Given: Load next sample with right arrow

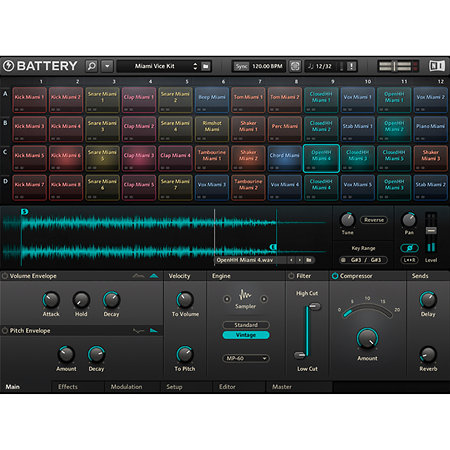Looking at the screenshot, I should 300,260.
